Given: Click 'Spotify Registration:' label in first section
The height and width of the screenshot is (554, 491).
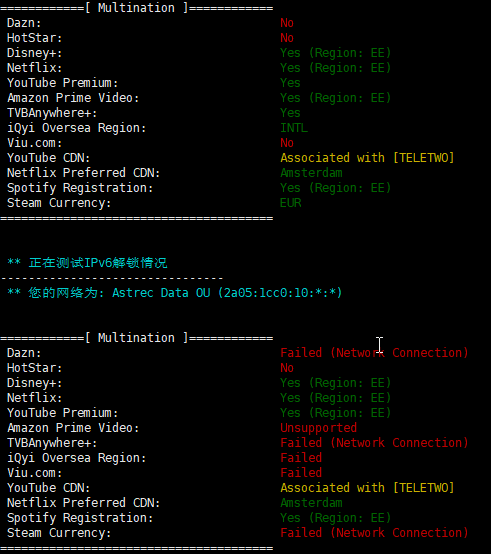Looking at the screenshot, I should pyautogui.click(x=80, y=188).
